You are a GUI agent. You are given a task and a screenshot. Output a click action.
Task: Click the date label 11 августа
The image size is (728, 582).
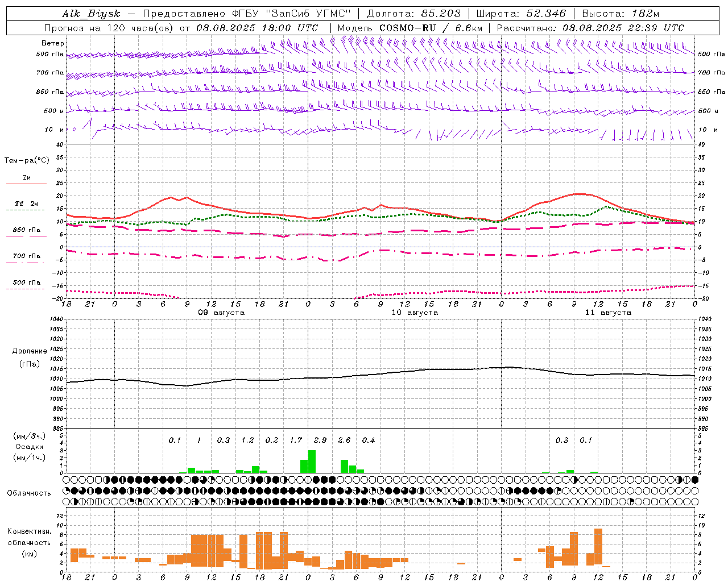point(608,313)
